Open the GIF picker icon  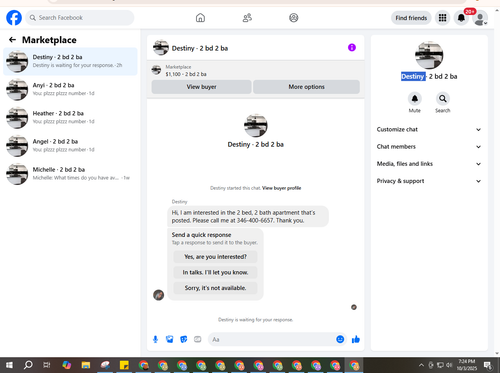198,339
